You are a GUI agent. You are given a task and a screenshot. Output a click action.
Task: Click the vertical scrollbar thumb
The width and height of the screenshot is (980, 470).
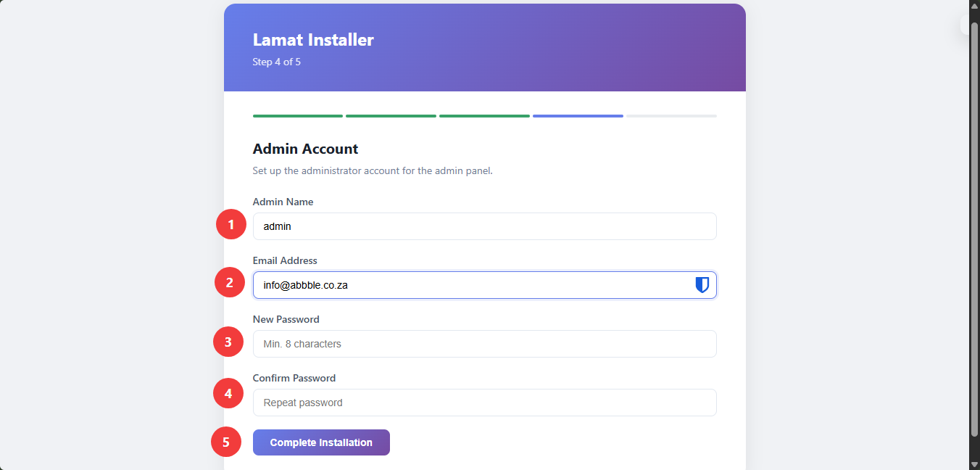pyautogui.click(x=974, y=229)
